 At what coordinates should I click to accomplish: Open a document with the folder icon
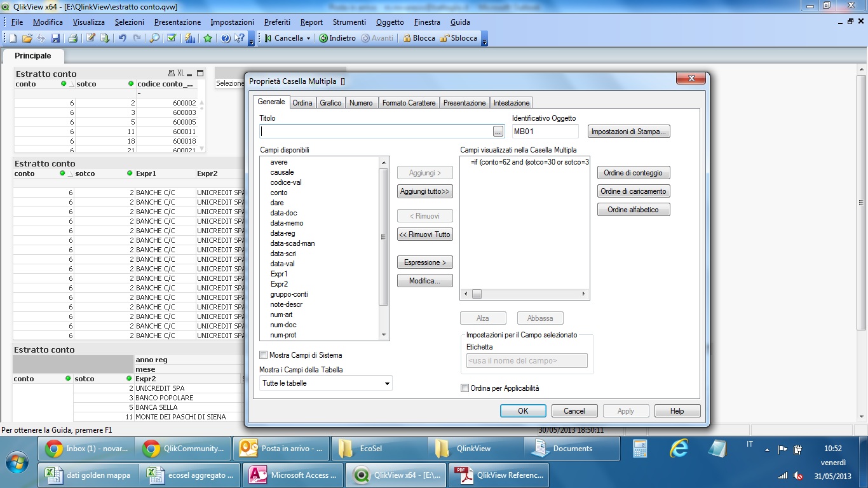pos(27,38)
